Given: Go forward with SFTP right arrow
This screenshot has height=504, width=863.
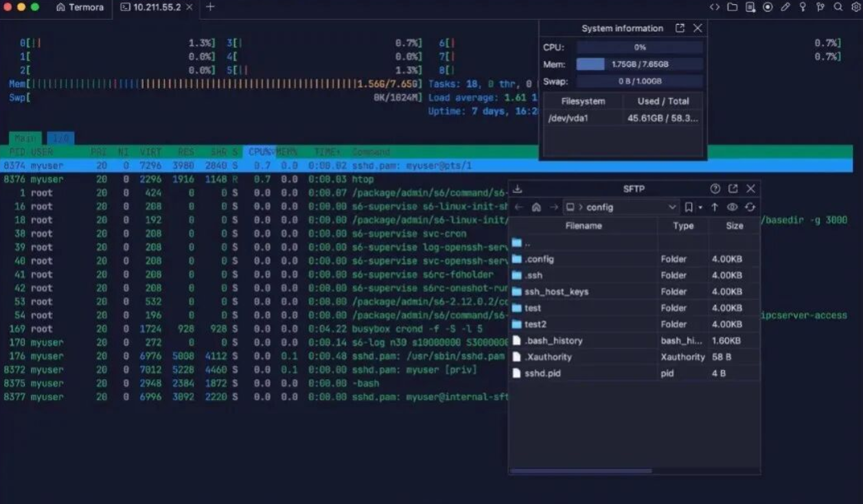Looking at the screenshot, I should click(553, 207).
